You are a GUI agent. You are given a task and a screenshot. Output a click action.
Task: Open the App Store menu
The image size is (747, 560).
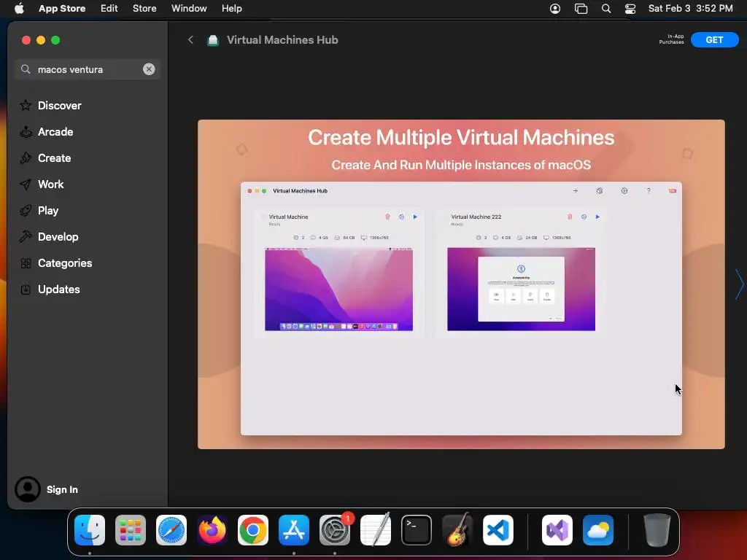click(62, 9)
